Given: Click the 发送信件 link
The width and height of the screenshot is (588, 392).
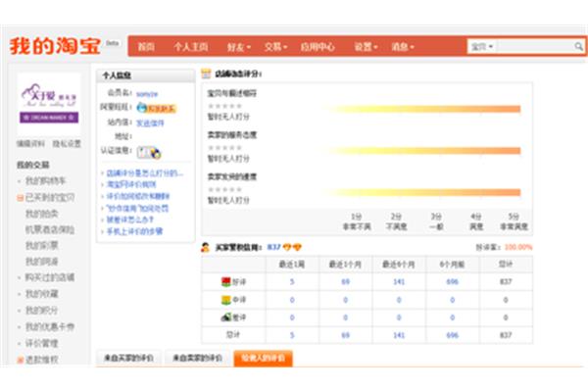Looking at the screenshot, I should (150, 122).
